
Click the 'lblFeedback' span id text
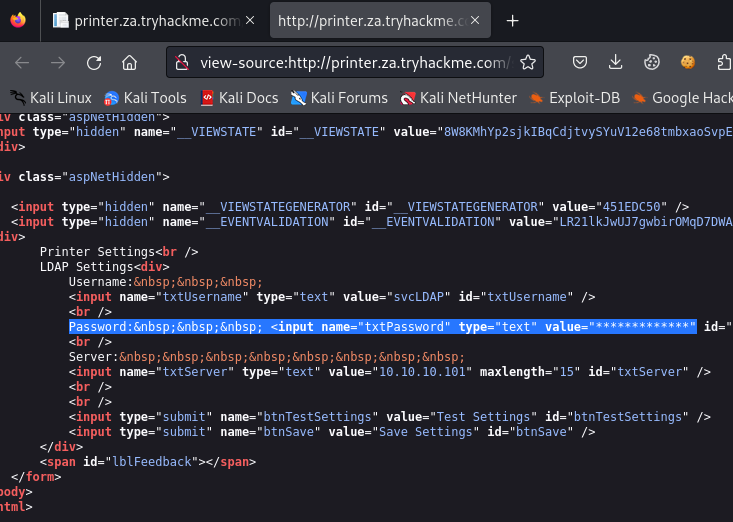pyautogui.click(x=152, y=462)
